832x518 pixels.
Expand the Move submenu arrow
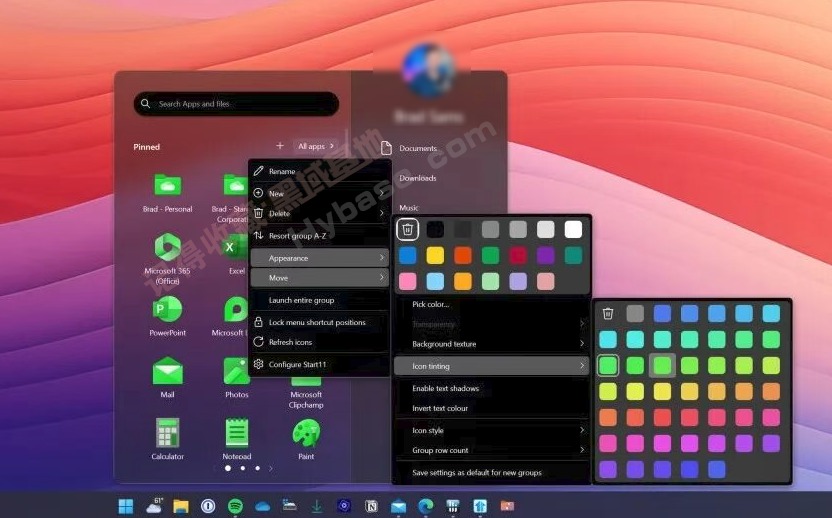point(382,278)
